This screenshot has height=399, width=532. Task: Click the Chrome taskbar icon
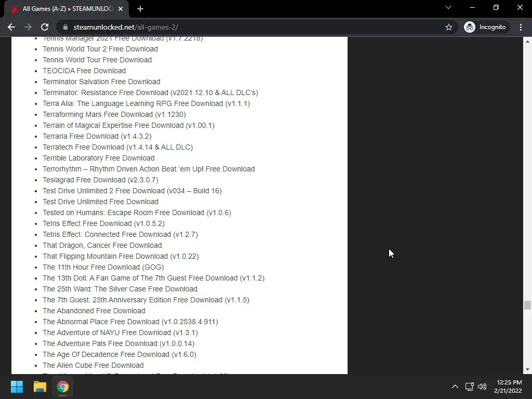pos(63,387)
